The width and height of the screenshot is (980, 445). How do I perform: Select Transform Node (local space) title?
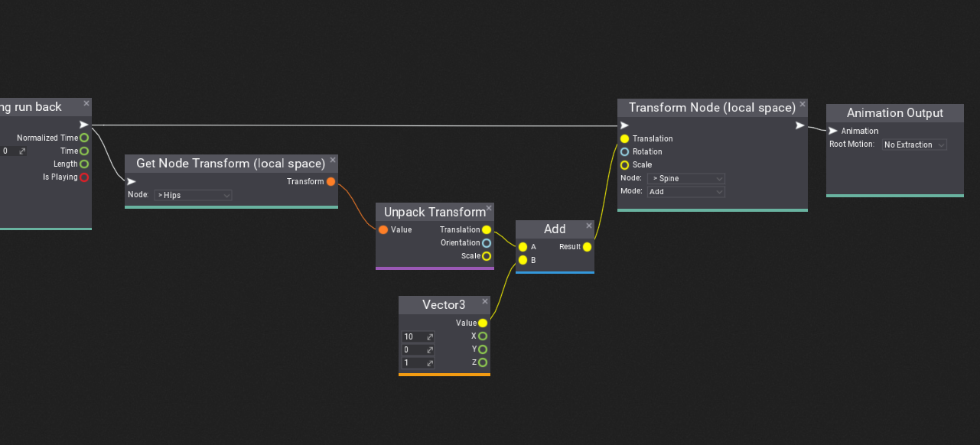pos(712,107)
